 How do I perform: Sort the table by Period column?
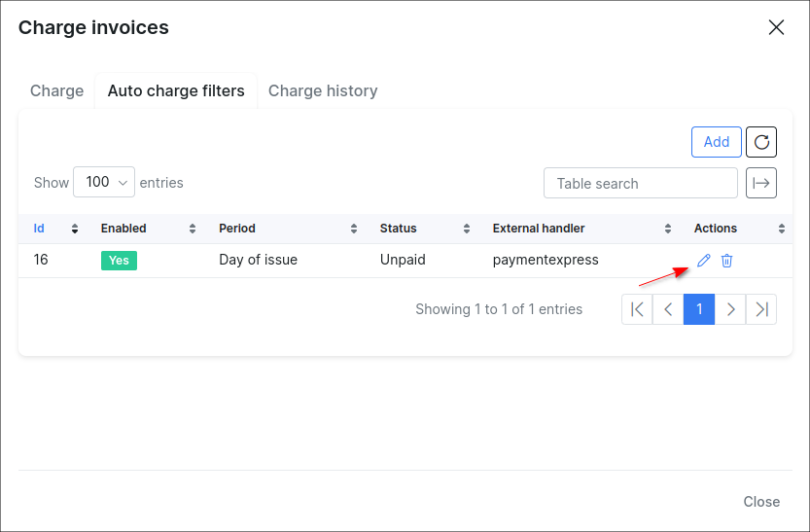point(287,229)
